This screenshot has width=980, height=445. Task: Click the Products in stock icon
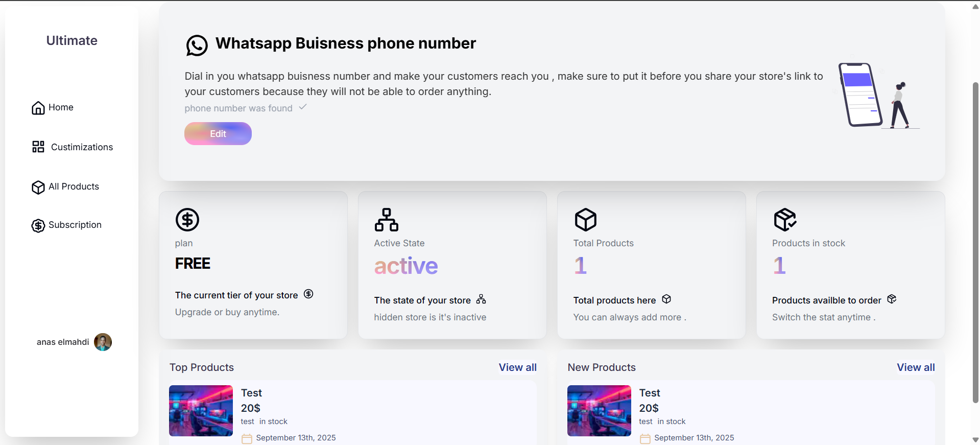[785, 220]
